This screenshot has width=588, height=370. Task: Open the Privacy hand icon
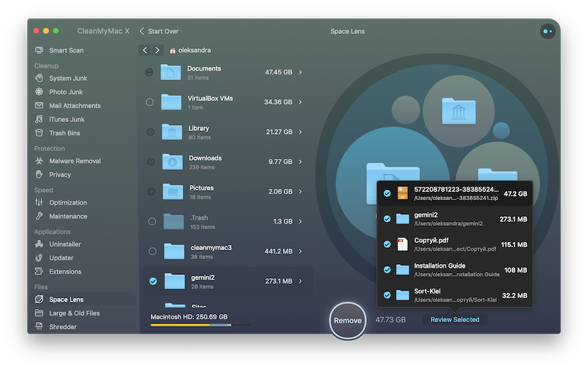[39, 174]
